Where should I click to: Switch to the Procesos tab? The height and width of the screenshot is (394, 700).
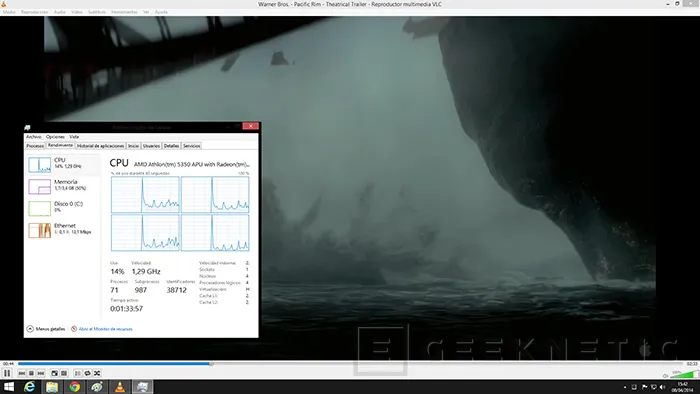coord(35,146)
